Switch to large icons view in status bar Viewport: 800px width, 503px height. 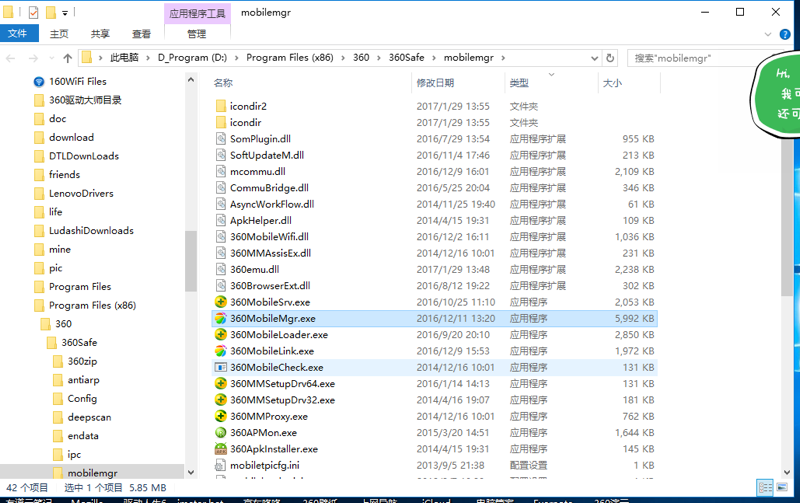782,487
